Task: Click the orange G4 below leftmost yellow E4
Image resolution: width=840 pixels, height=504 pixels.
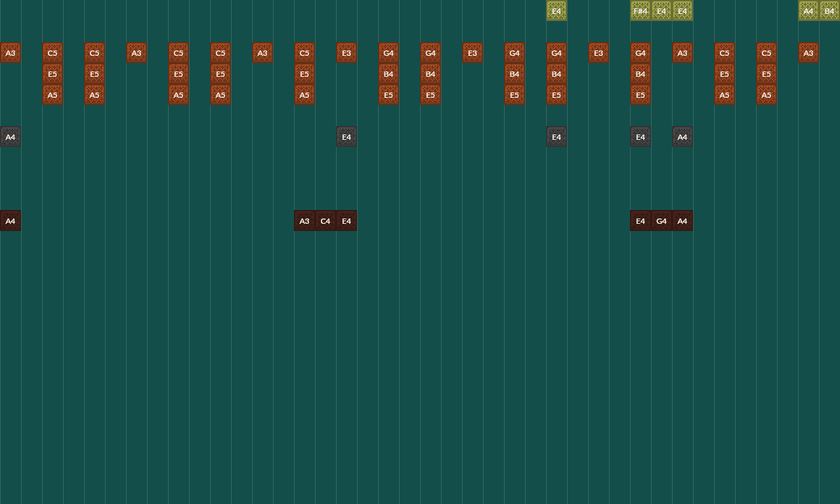Action: [556, 52]
